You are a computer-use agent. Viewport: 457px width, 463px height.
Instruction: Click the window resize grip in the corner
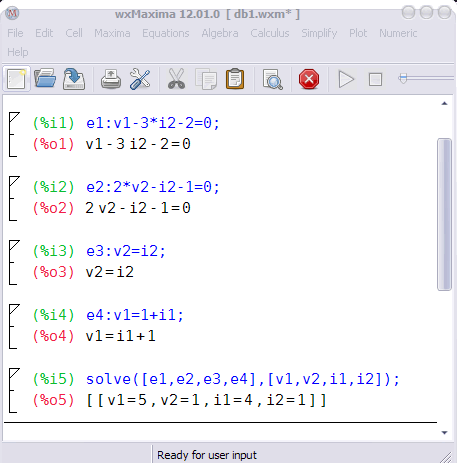(x=445, y=457)
